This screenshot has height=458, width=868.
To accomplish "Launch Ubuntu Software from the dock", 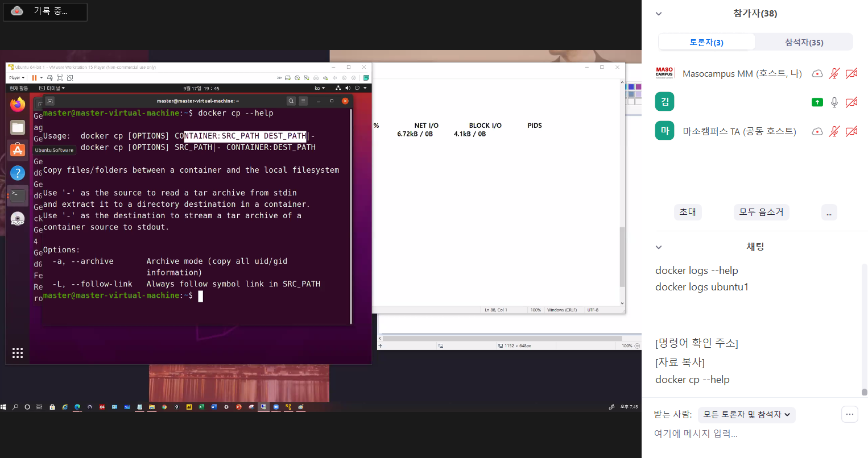I will (x=18, y=150).
